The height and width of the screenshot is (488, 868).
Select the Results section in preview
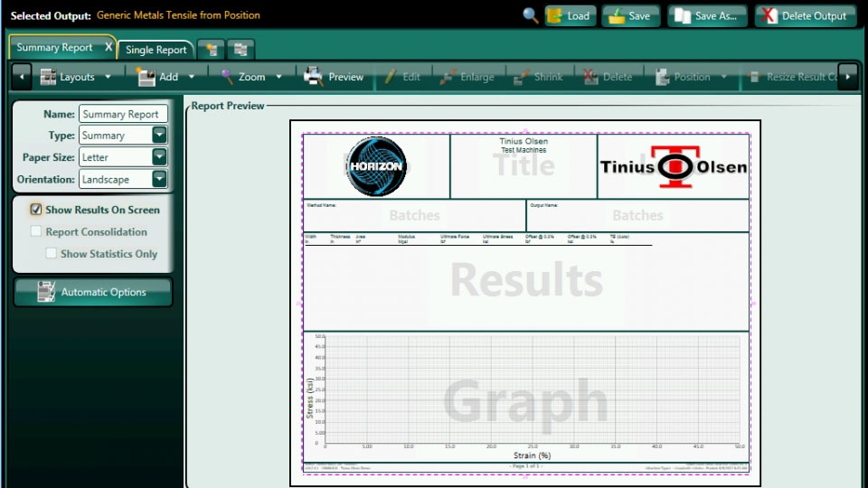click(x=526, y=282)
